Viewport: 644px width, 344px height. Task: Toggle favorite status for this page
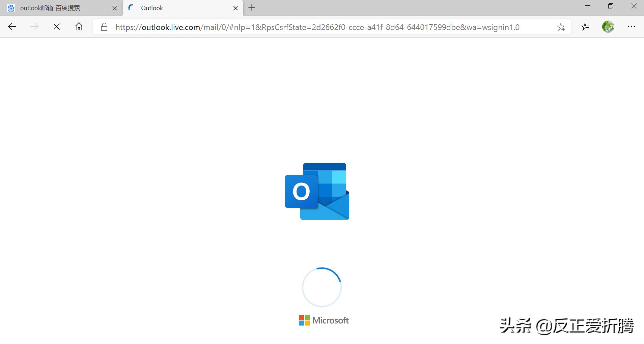pos(561,27)
